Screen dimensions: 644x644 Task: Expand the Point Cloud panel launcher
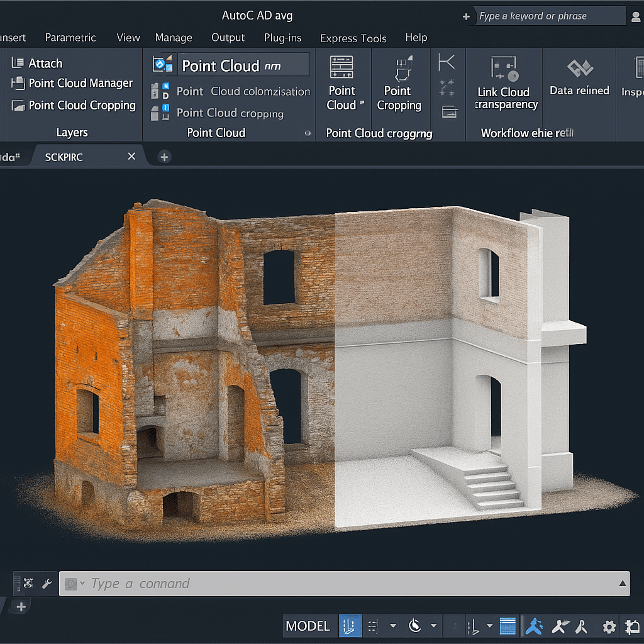[308, 133]
